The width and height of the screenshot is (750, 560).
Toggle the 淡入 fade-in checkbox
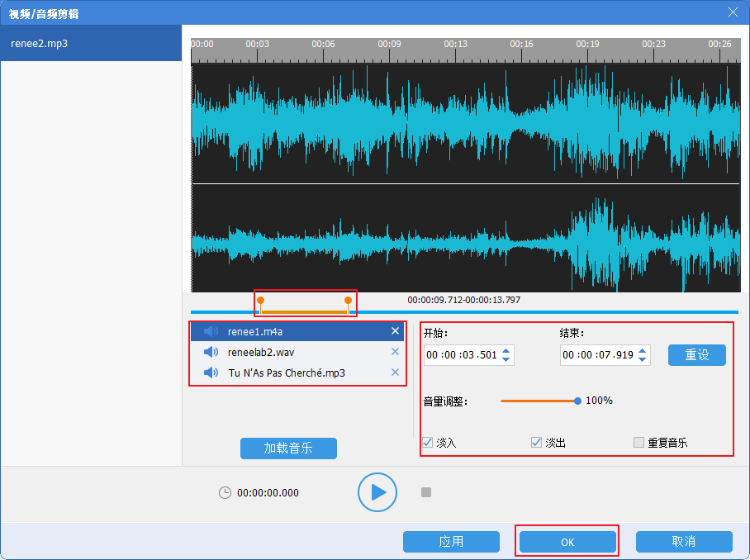428,443
